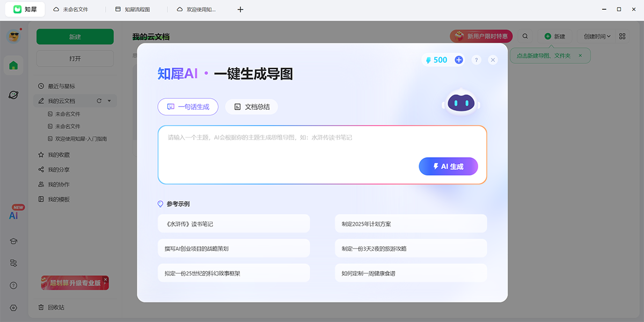
Task: Pick the 制定2025年计划方案 example
Action: point(411,224)
